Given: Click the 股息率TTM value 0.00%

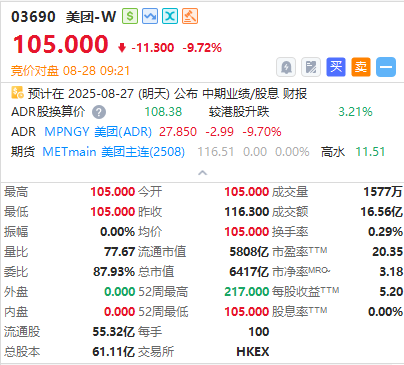Looking at the screenshot, I should (x=385, y=312).
